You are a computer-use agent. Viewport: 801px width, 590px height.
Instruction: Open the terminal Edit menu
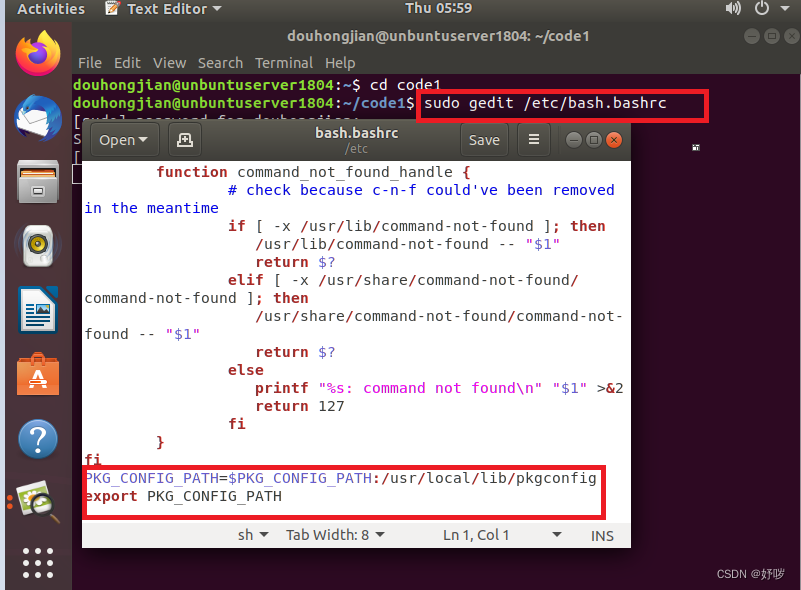click(127, 63)
